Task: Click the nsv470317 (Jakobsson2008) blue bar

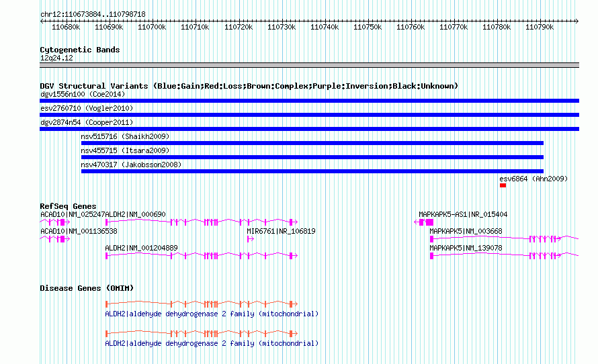Action: pos(312,171)
